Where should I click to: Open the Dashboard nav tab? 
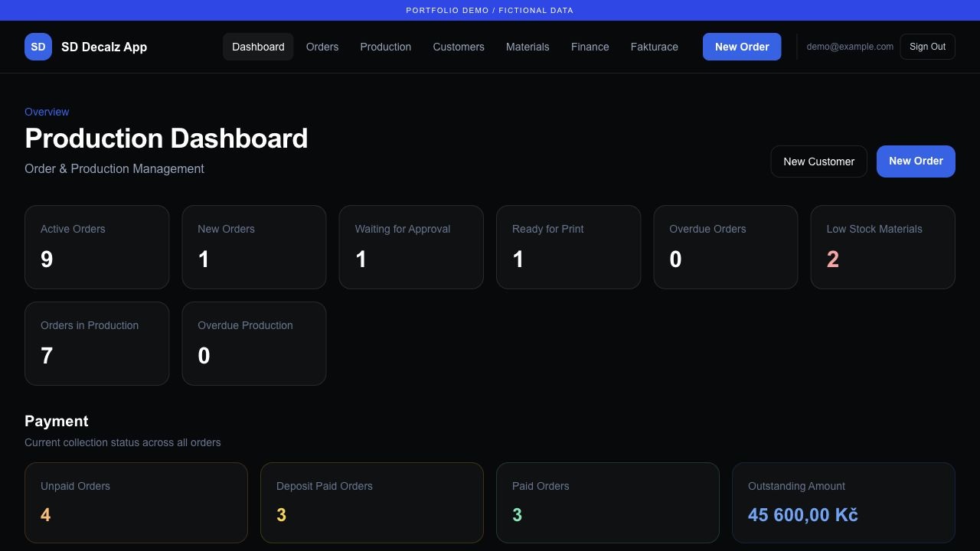258,47
